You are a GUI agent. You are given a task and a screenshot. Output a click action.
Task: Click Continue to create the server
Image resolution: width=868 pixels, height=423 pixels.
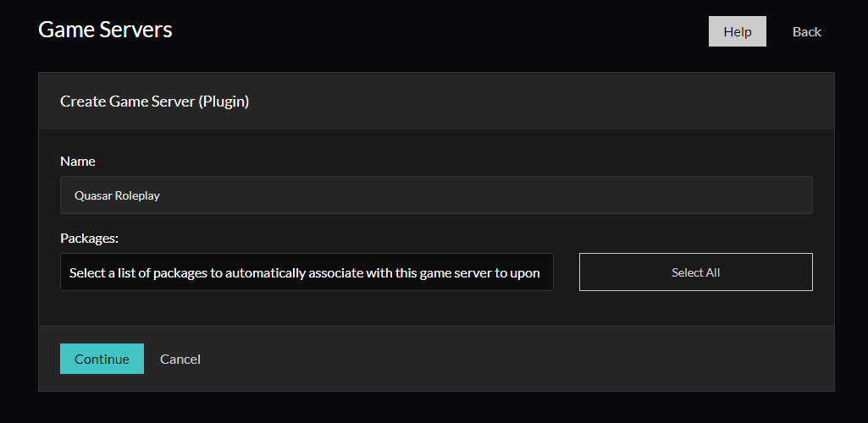click(102, 359)
